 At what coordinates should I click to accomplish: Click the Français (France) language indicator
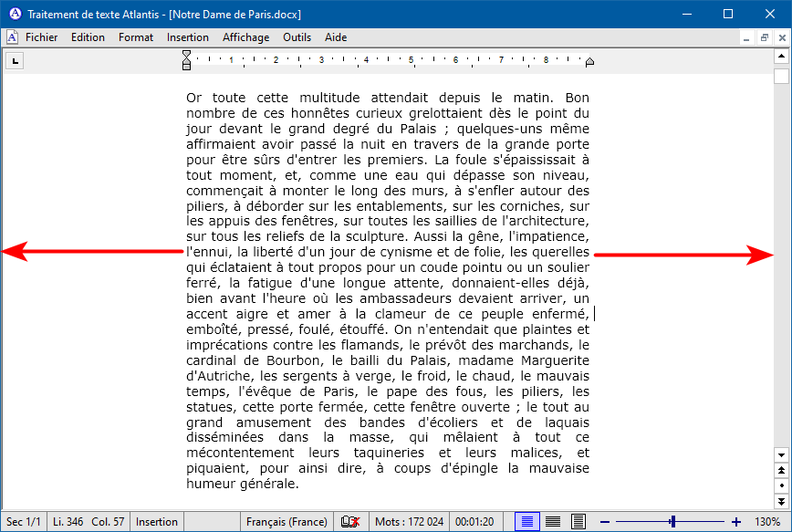click(287, 522)
